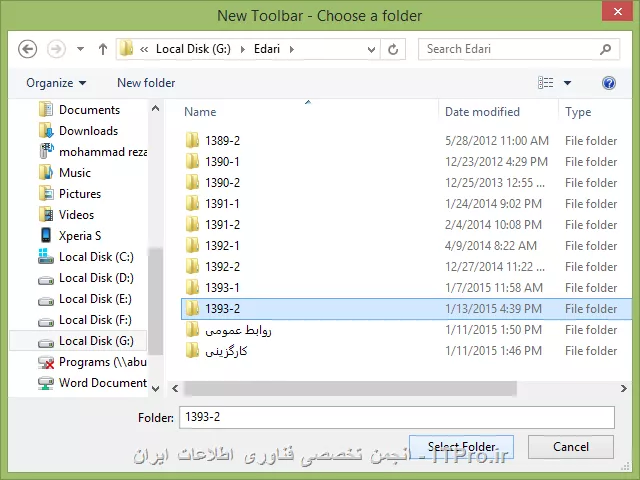This screenshot has height=480, width=640.
Task: Refresh the Edari folder view
Action: click(393, 49)
